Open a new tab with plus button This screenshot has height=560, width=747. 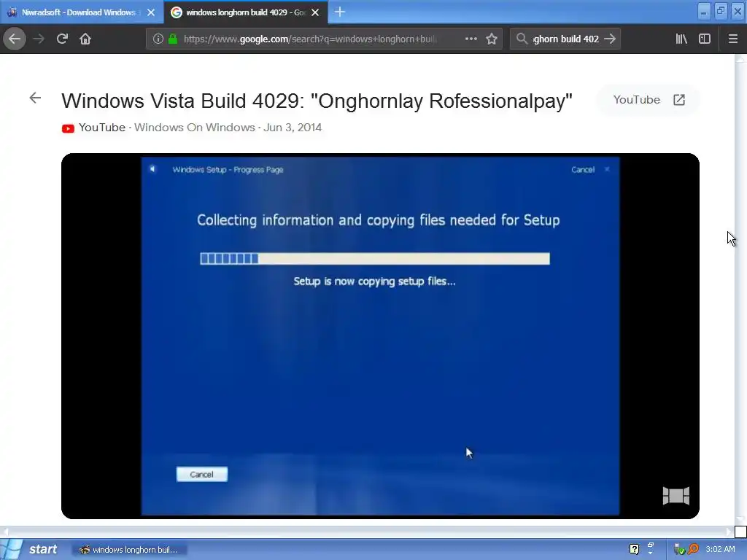pyautogui.click(x=340, y=12)
